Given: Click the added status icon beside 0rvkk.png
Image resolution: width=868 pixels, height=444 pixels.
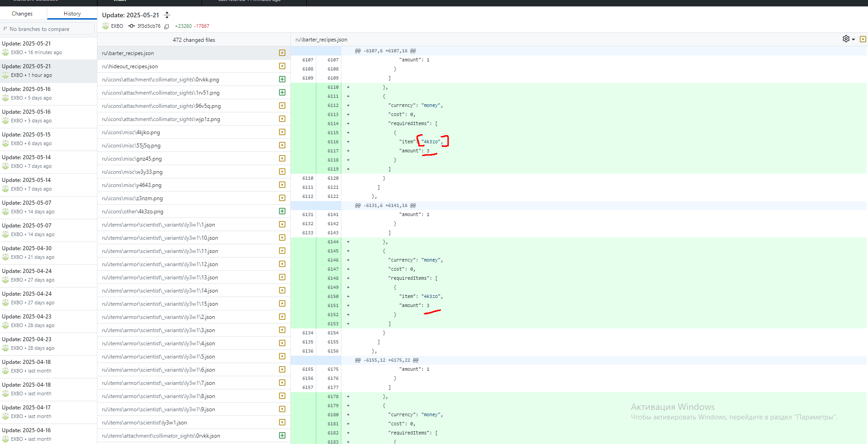Looking at the screenshot, I should click(x=282, y=80).
